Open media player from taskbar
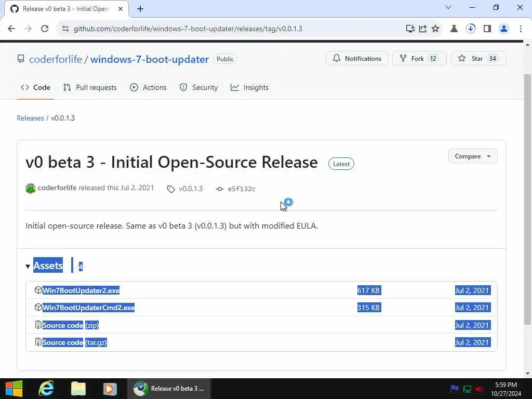Screen dimensions: 532x399 pos(110,389)
